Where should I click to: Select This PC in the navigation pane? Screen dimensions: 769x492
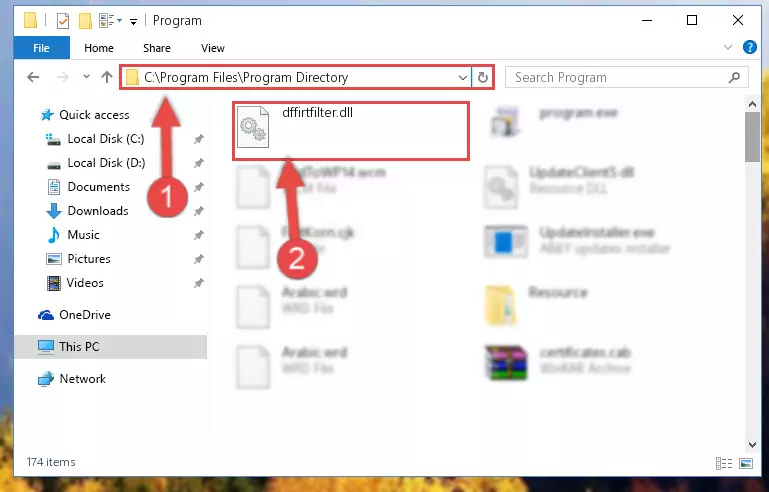point(110,347)
